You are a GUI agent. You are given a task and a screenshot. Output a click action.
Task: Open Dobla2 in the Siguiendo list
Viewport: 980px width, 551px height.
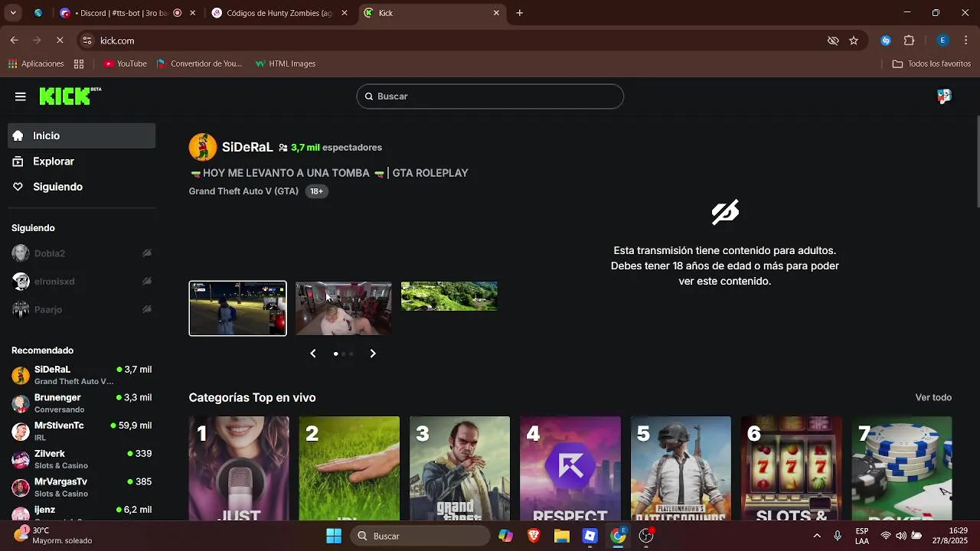click(x=82, y=253)
